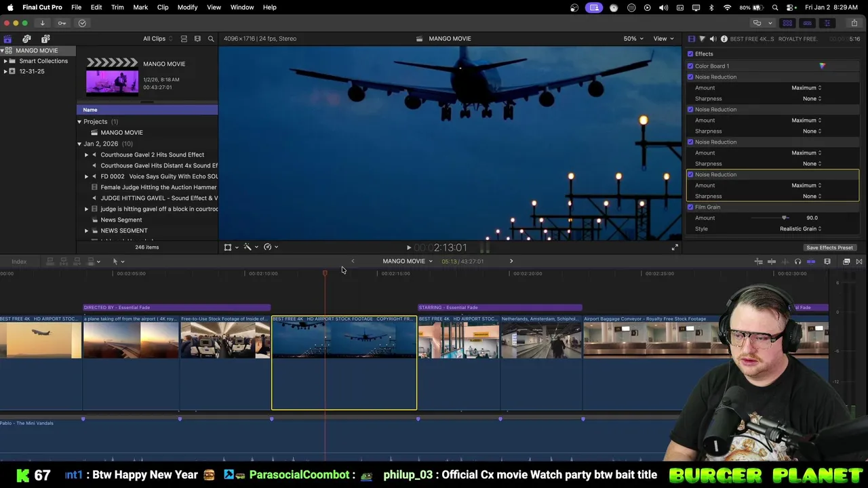Click the Share export icon

(854, 23)
